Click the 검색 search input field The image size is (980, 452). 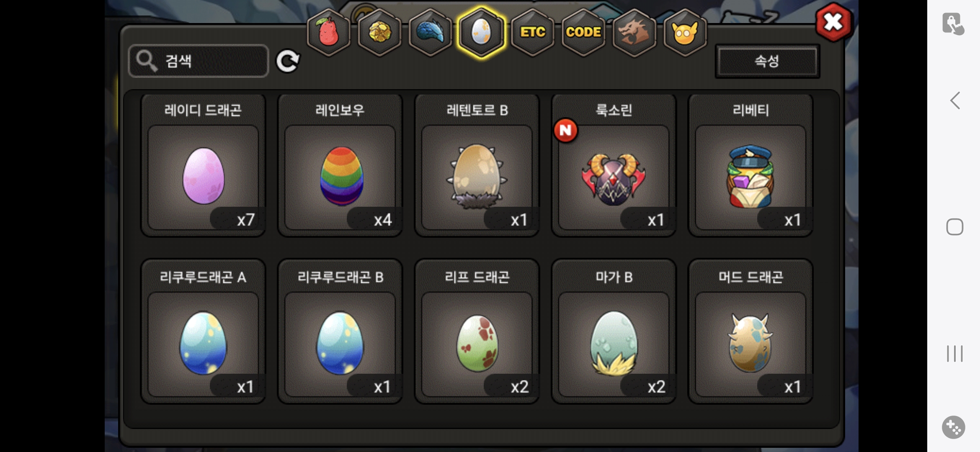pyautogui.click(x=199, y=61)
